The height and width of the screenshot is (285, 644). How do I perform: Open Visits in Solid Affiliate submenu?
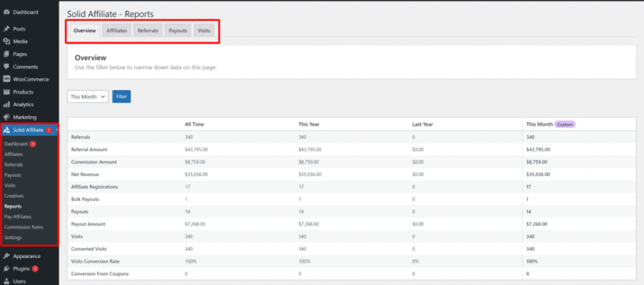tap(10, 186)
